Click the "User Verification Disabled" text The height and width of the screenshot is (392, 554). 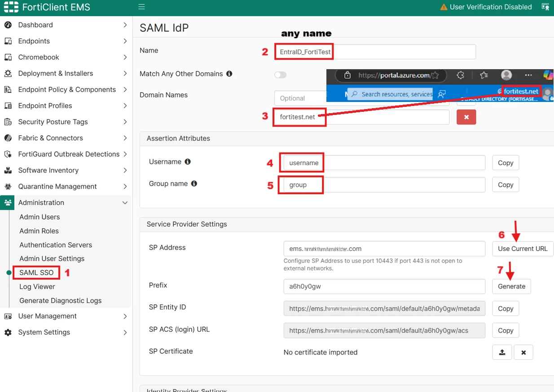(x=491, y=7)
